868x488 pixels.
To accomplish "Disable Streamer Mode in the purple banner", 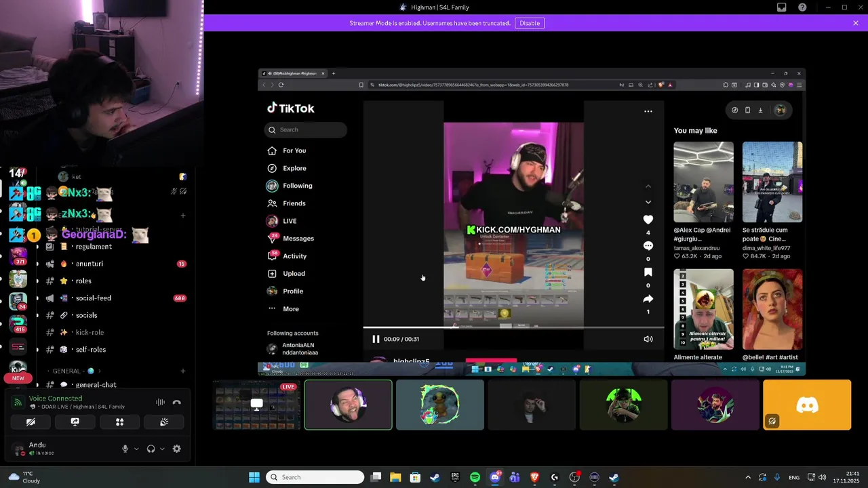I will point(530,23).
